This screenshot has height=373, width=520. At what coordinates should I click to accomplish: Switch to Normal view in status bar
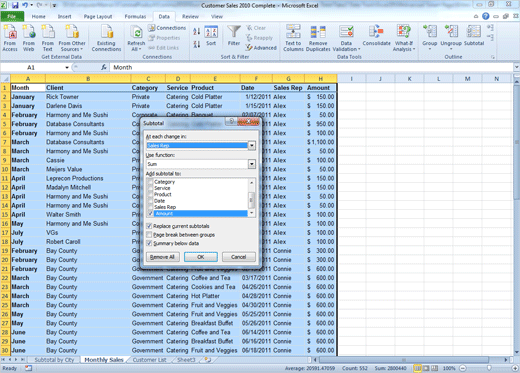click(417, 368)
